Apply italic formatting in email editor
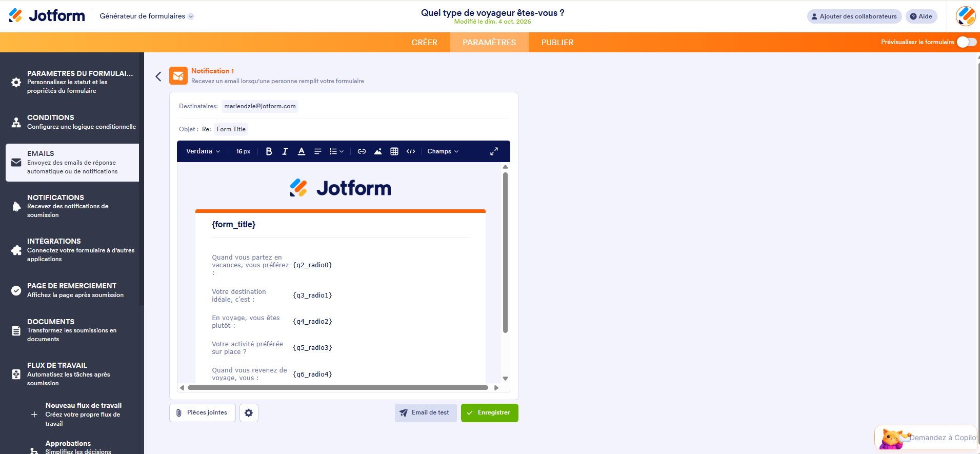This screenshot has width=980, height=454. click(285, 151)
